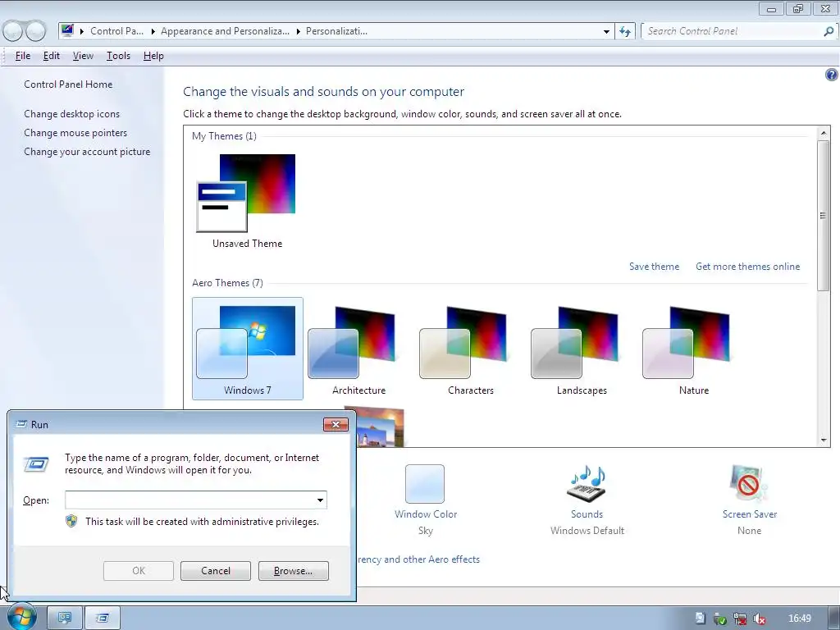This screenshot has width=840, height=630.
Task: Click Personalizati... breadcrumb segment
Action: pyautogui.click(x=336, y=31)
